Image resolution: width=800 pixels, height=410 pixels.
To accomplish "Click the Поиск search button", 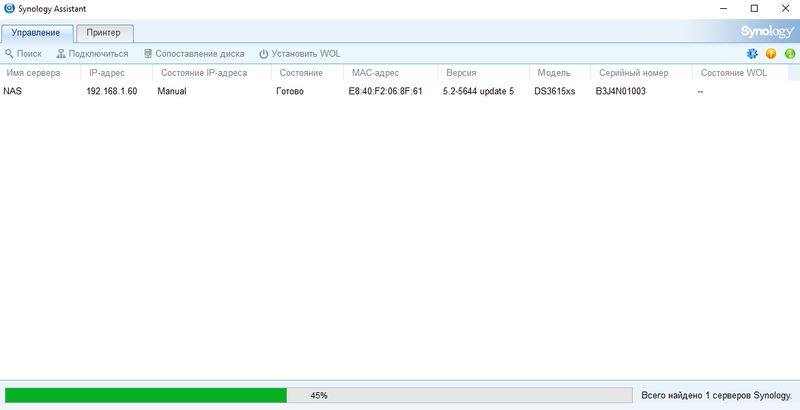I will [23, 54].
